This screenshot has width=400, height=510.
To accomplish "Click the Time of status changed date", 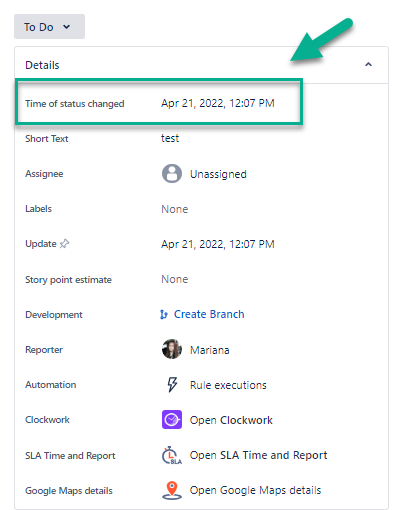I will (x=218, y=103).
